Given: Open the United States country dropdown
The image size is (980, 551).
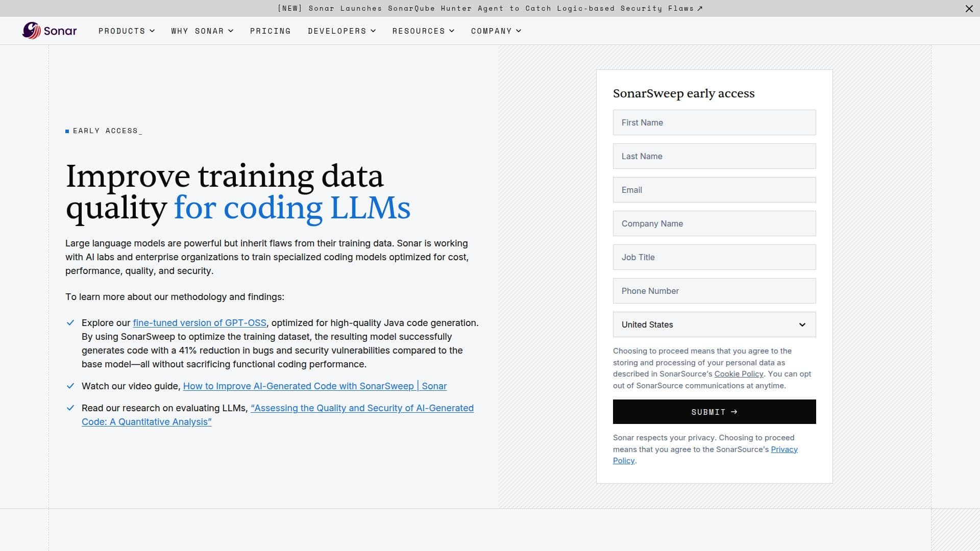Looking at the screenshot, I should click(x=714, y=324).
